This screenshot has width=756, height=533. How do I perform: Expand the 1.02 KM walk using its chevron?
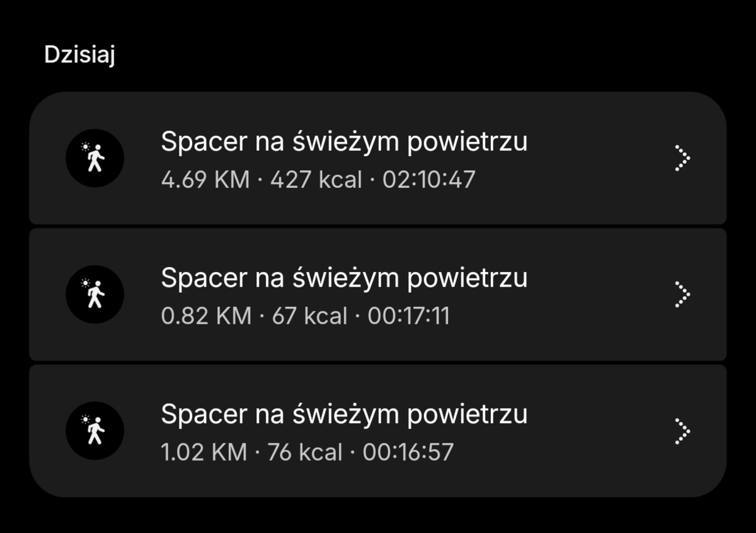coord(682,431)
